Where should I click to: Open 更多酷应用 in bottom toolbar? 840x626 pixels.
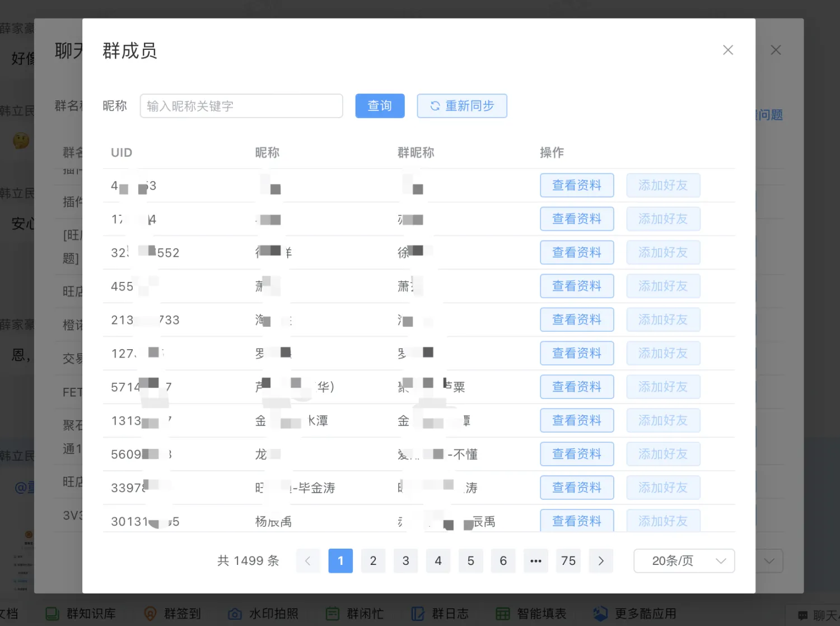coord(634,614)
